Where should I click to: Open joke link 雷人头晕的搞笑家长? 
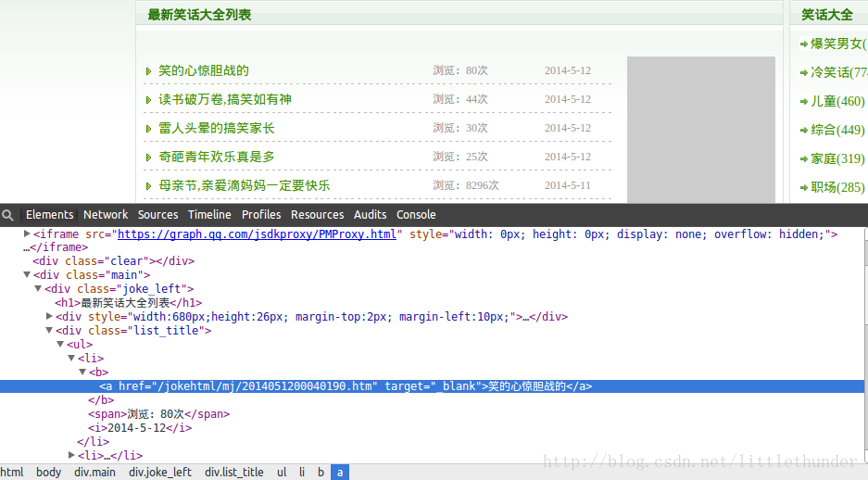coord(217,129)
